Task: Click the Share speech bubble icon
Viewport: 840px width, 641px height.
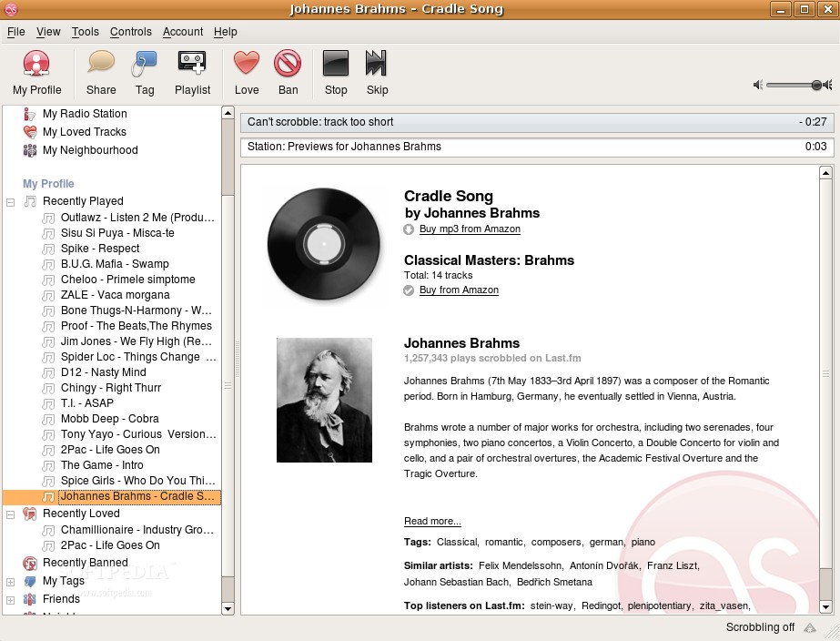Action: pos(101,63)
